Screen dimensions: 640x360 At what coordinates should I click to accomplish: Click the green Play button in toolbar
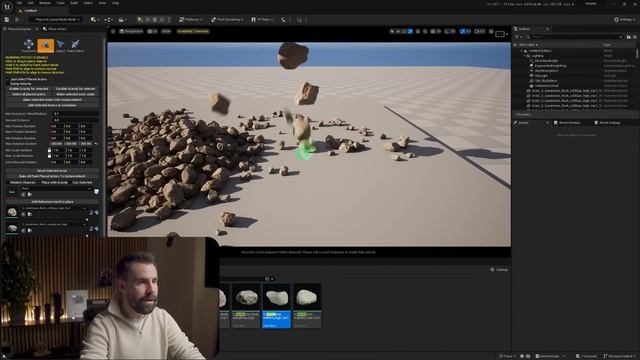coord(140,19)
